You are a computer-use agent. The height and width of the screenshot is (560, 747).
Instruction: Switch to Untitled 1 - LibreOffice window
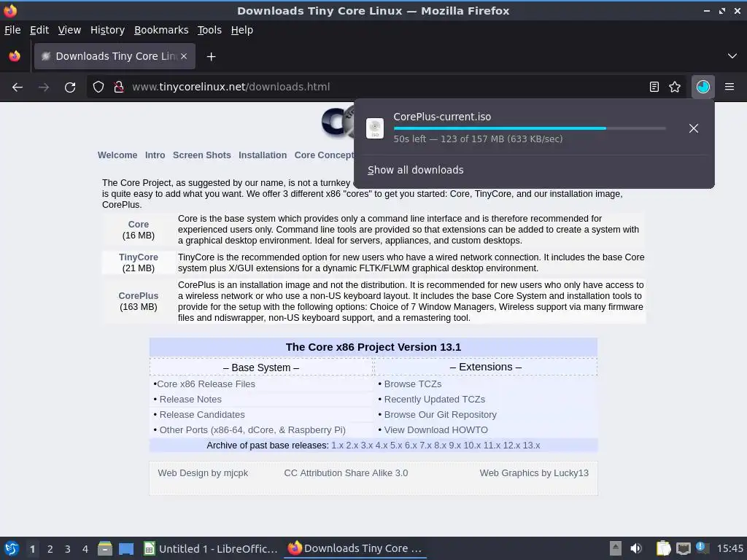point(211,548)
